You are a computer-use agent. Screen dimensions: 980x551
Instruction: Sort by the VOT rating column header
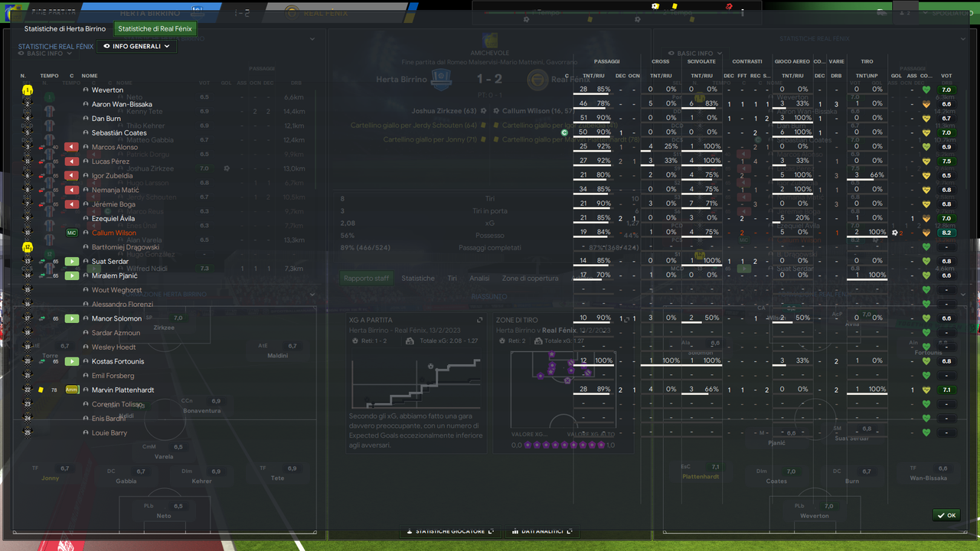tap(946, 76)
